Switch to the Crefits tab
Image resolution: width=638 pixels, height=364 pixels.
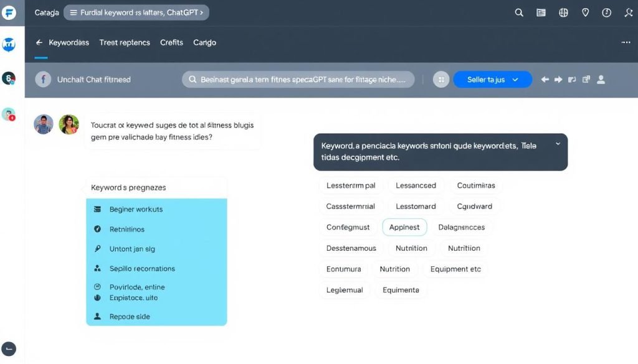coord(171,42)
